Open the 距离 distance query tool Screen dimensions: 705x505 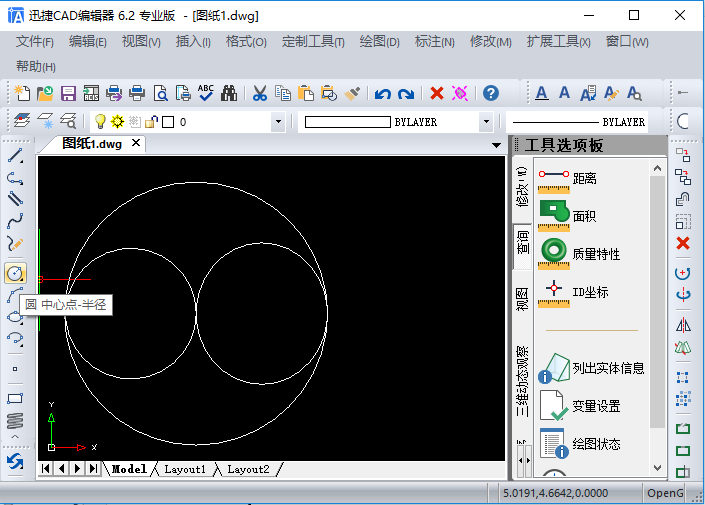point(568,179)
